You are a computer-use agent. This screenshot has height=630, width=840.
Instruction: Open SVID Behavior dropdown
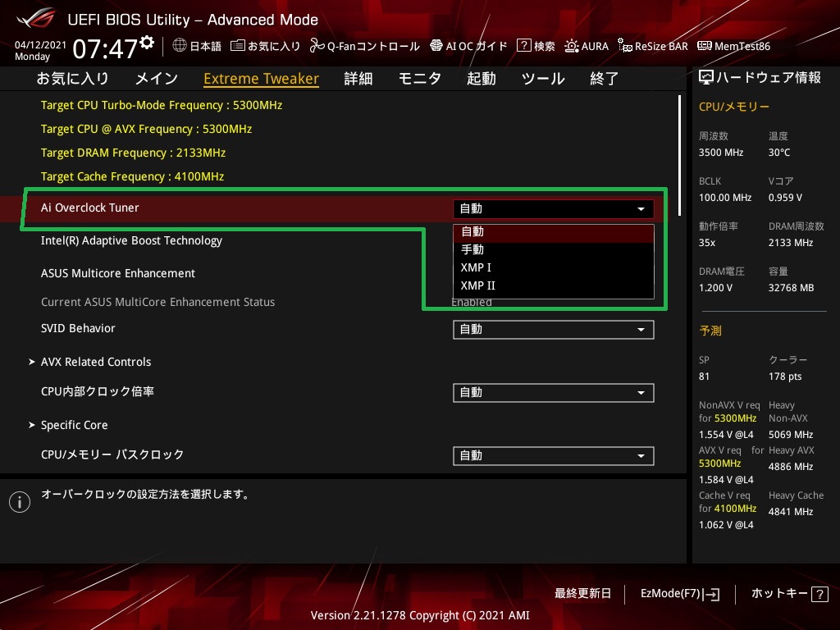554,330
